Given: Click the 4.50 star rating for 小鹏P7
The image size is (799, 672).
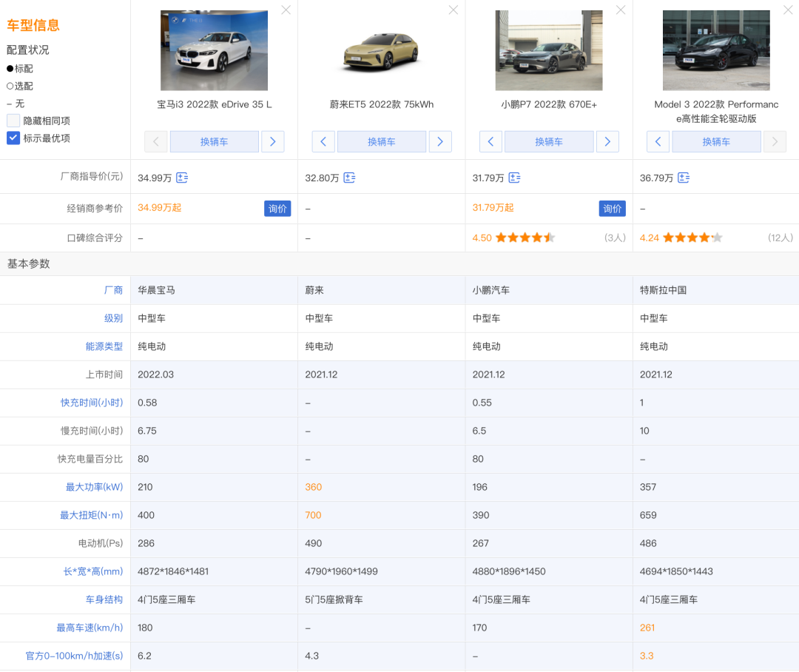Looking at the screenshot, I should pyautogui.click(x=513, y=238).
